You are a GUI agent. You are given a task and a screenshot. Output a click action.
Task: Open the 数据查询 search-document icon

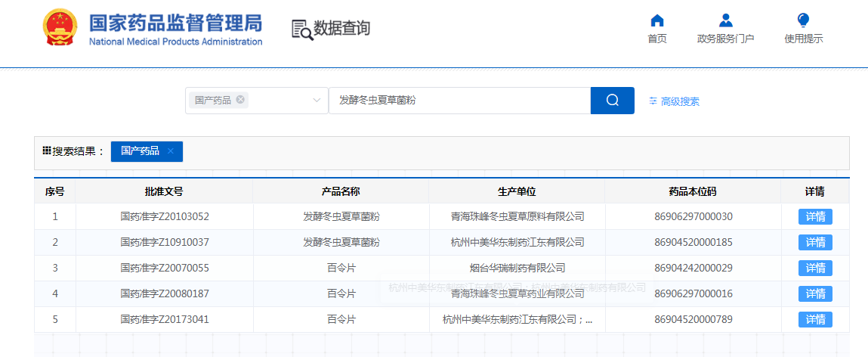point(301,29)
